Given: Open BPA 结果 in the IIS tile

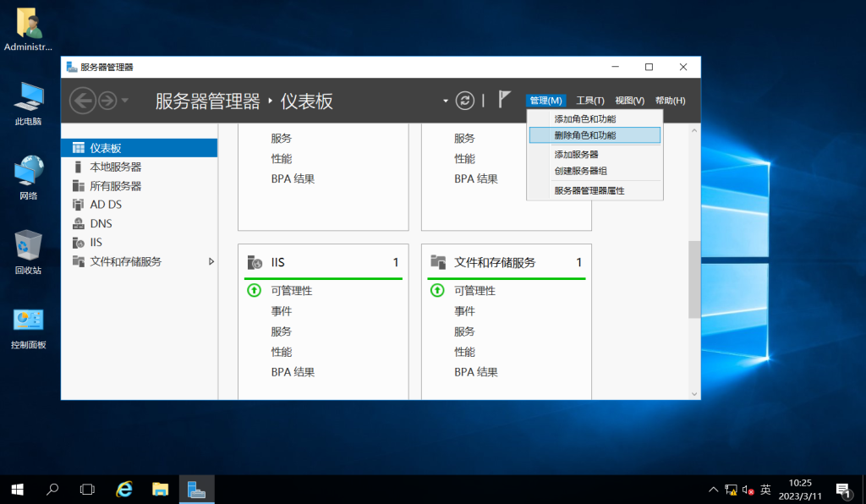Looking at the screenshot, I should 293,372.
